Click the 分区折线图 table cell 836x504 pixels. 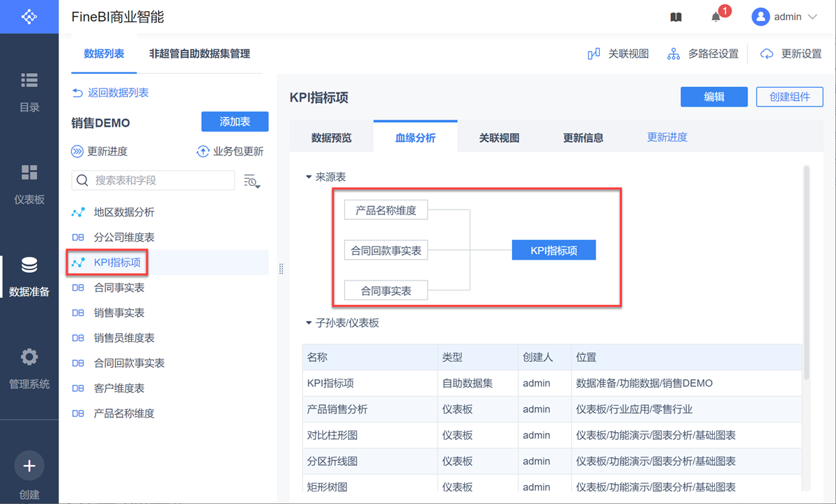tap(370, 460)
